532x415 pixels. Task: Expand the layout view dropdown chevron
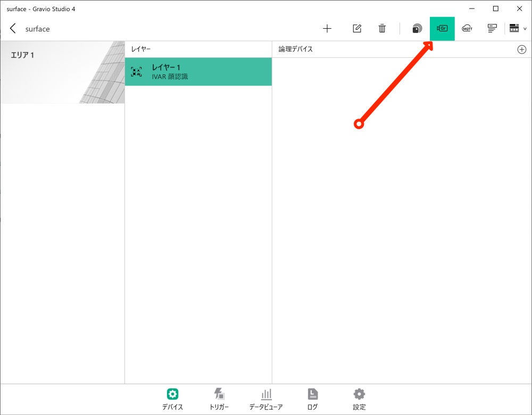click(525, 29)
